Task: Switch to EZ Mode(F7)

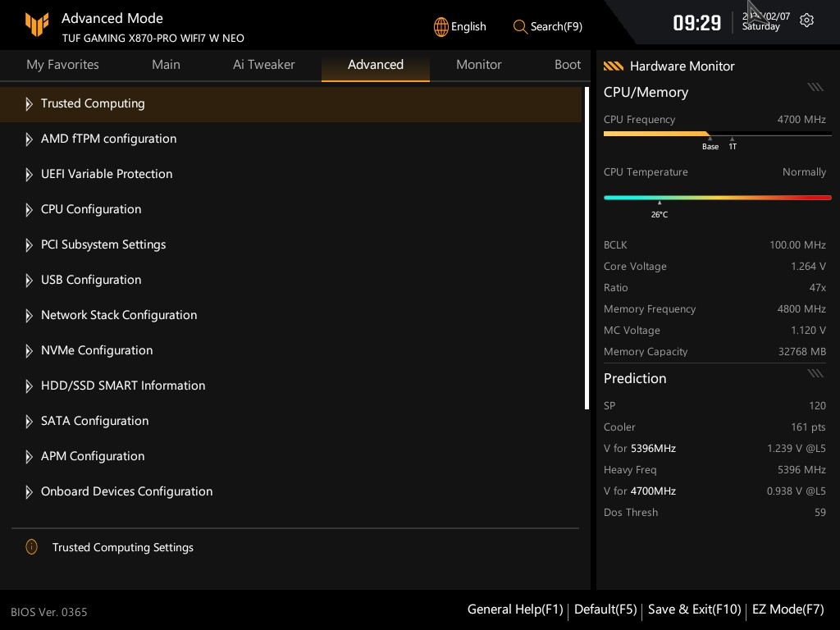Action: (787, 609)
